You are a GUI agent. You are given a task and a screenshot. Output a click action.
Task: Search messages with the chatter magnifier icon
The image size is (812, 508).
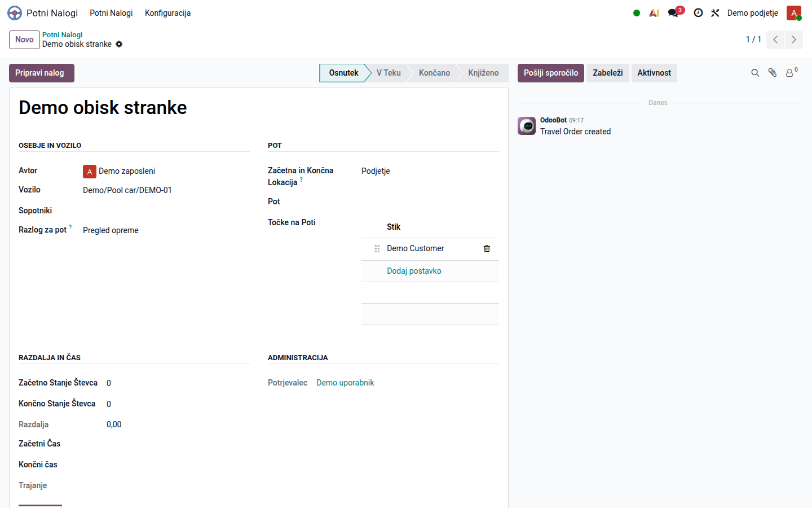[x=755, y=73]
